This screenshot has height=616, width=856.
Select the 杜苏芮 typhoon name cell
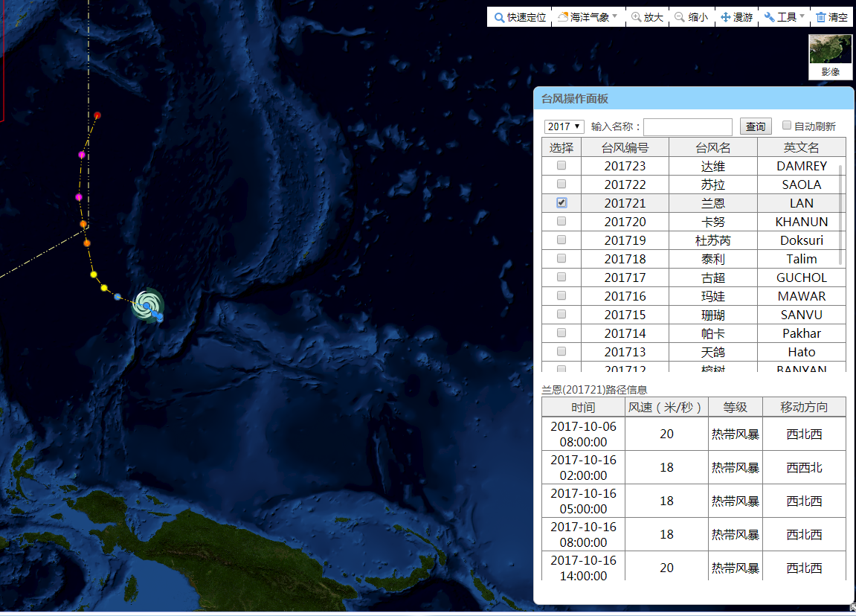pos(713,240)
